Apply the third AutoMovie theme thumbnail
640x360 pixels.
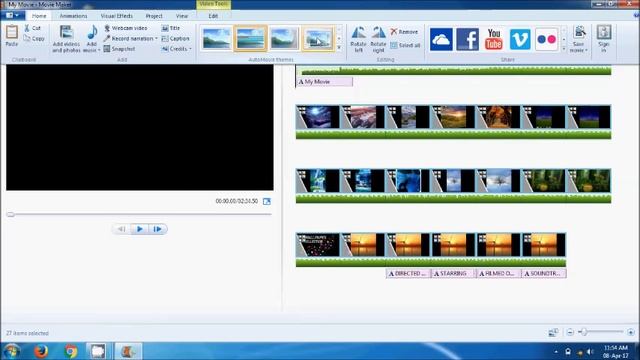click(x=284, y=38)
